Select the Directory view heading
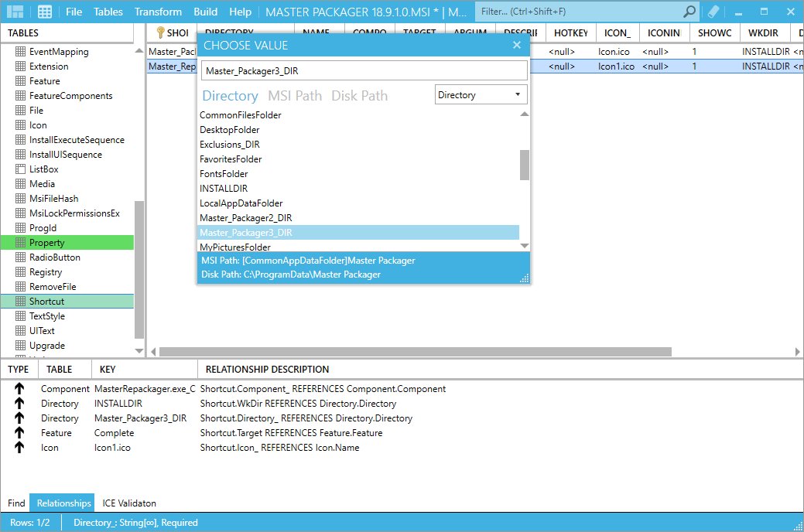The image size is (804, 532). pos(231,95)
